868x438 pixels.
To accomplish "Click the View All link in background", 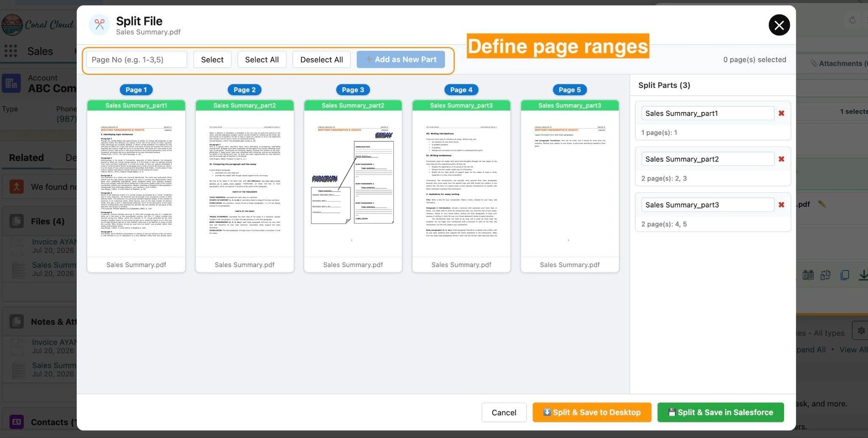I will click(854, 349).
